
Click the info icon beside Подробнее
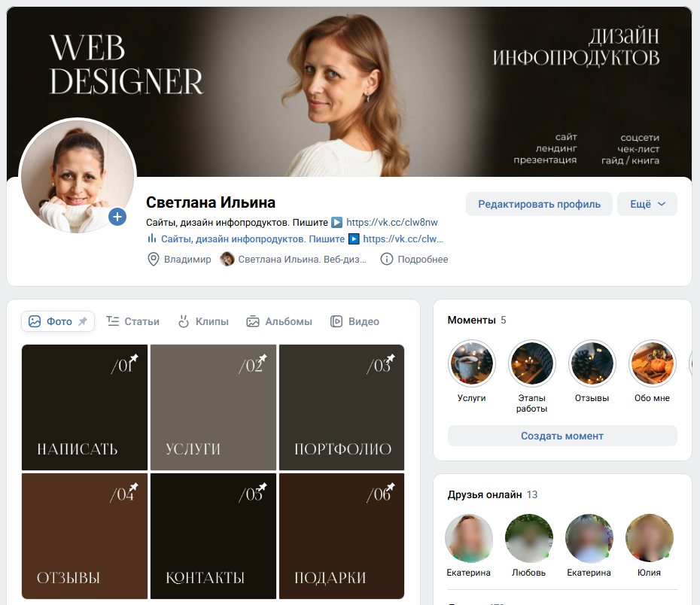pyautogui.click(x=387, y=260)
